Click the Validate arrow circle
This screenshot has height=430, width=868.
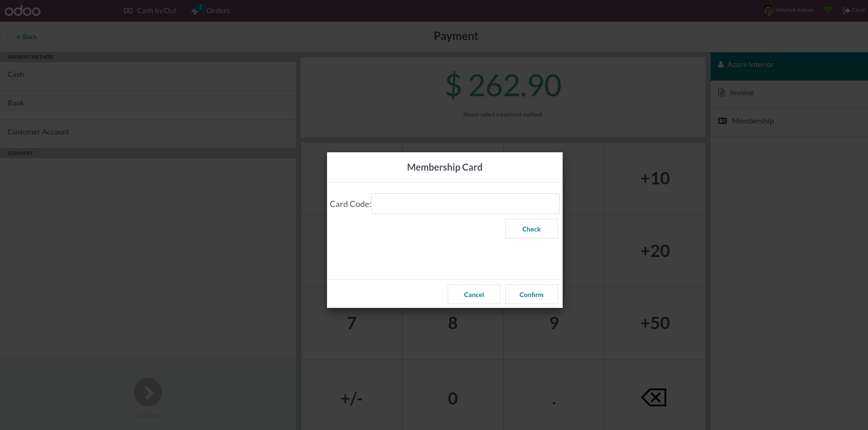148,392
